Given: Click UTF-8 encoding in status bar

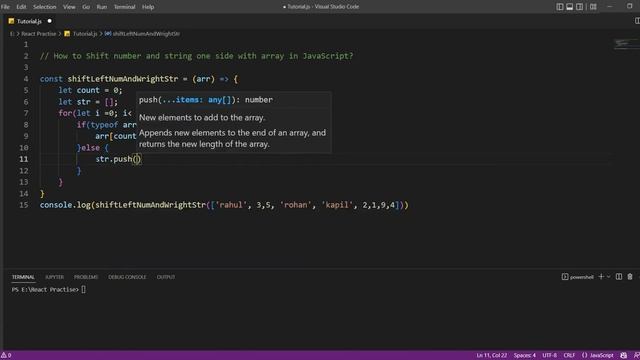Looking at the screenshot, I should pos(549,355).
